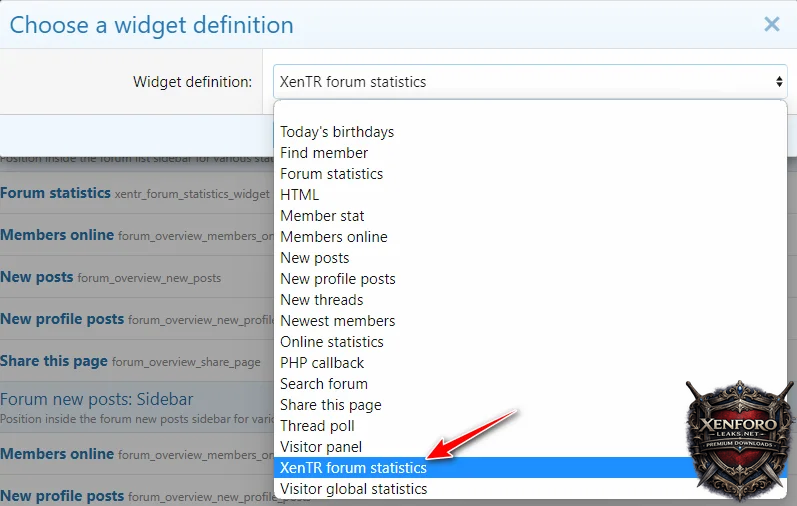Select Member stat option
This screenshot has height=506, width=797.
pyautogui.click(x=322, y=216)
